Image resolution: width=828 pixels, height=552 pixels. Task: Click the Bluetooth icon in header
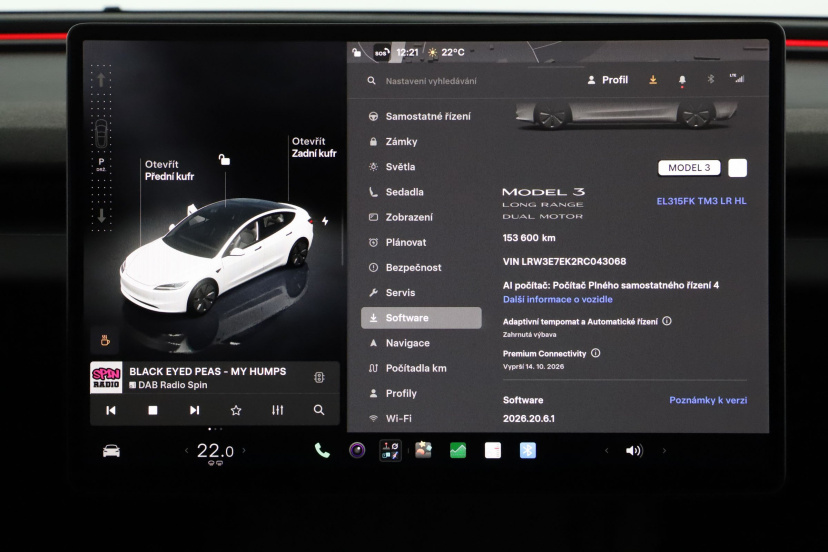point(711,79)
